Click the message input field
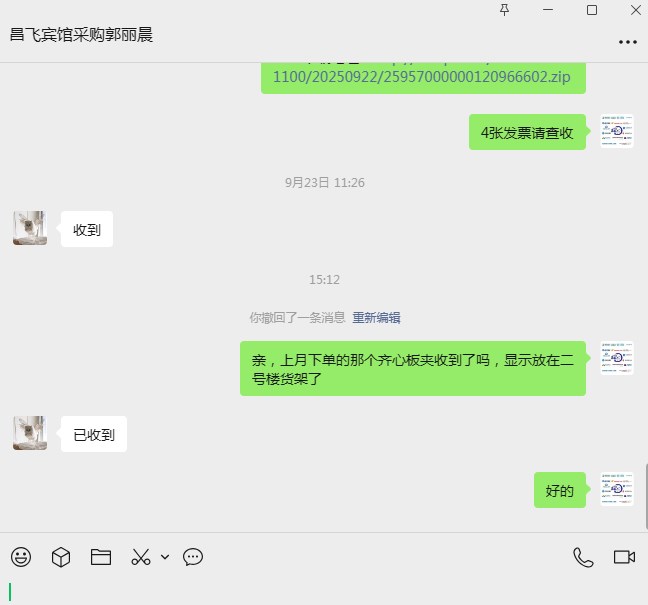Viewport: 648px width, 605px height. tap(324, 591)
